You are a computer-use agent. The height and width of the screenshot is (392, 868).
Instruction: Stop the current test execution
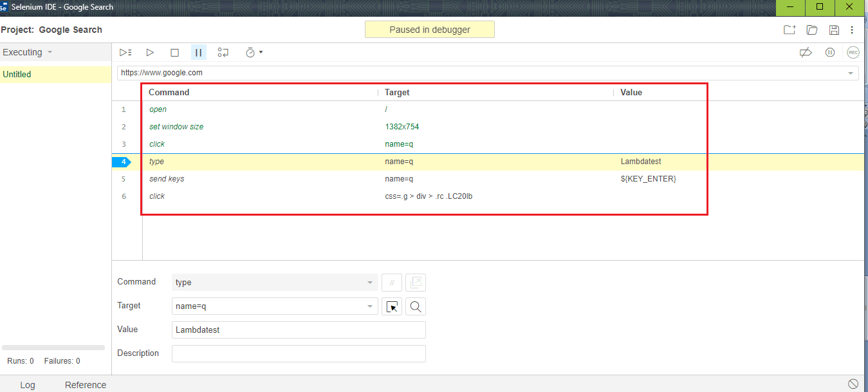coord(174,52)
